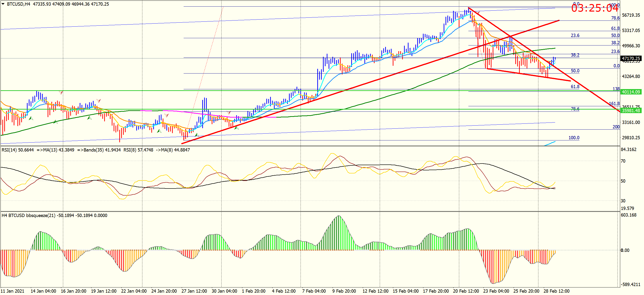The width and height of the screenshot is (644, 295).
Task: Select the 61.8 Fibonacci level label
Action: [x=575, y=87]
